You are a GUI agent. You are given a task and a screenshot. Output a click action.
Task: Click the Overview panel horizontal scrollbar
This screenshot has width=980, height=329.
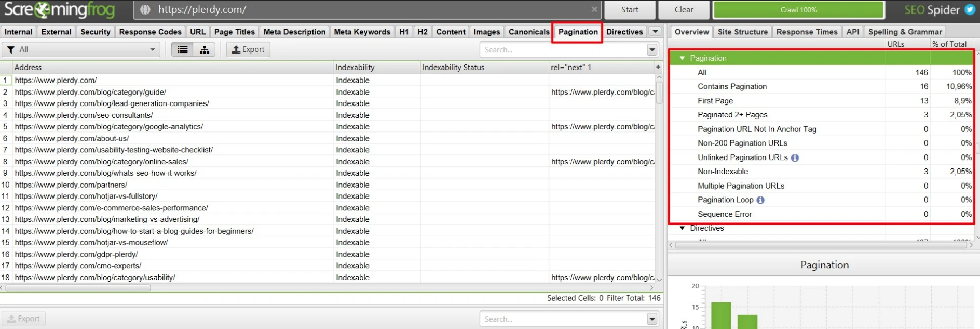(x=821, y=245)
